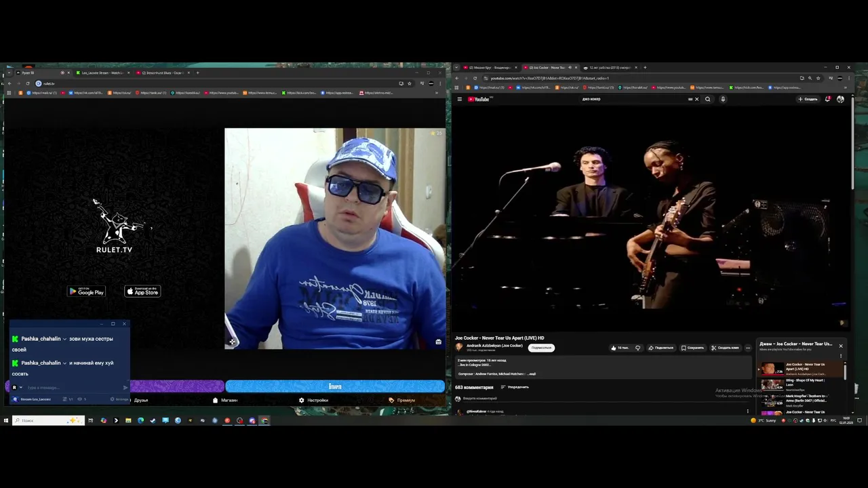The image size is (868, 488).
Task: Go back in YouTube browser window
Action: (457, 78)
